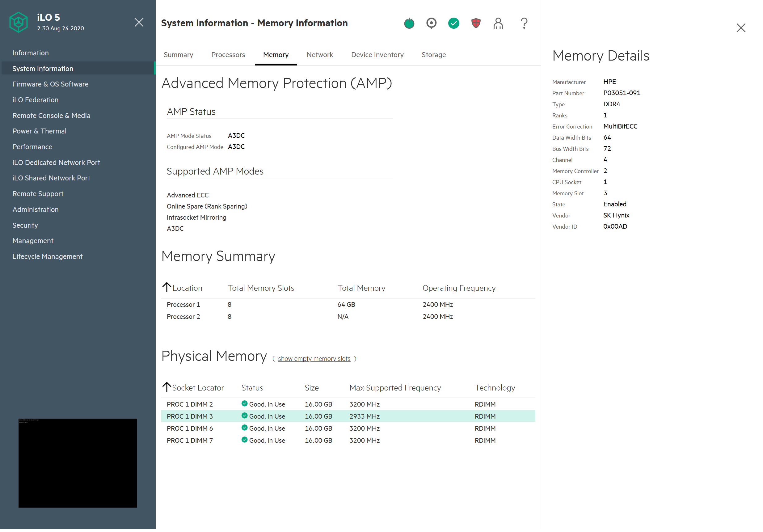Sort Memory Summary by Location arrow
Image resolution: width=763 pixels, height=532 pixels.
click(x=167, y=287)
